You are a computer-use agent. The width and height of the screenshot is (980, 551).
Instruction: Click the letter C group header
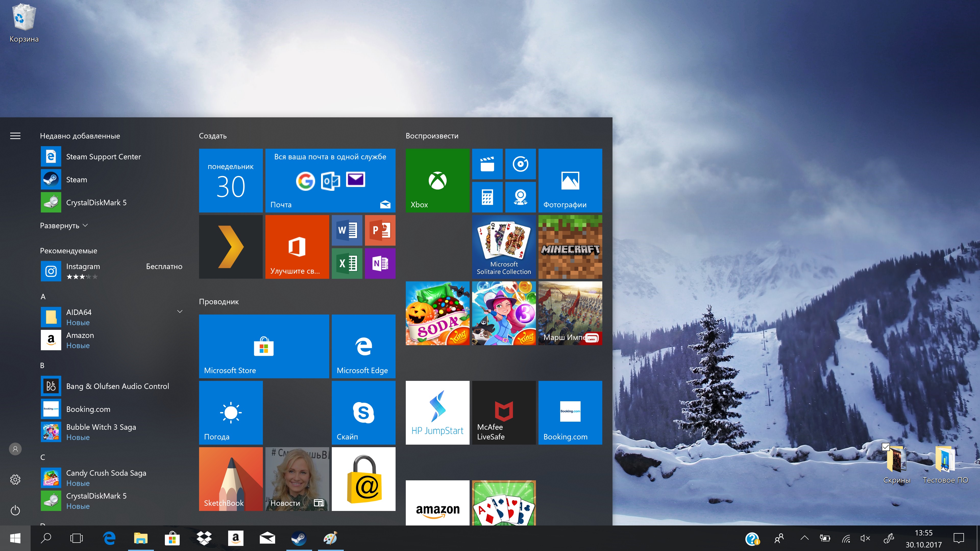click(43, 457)
